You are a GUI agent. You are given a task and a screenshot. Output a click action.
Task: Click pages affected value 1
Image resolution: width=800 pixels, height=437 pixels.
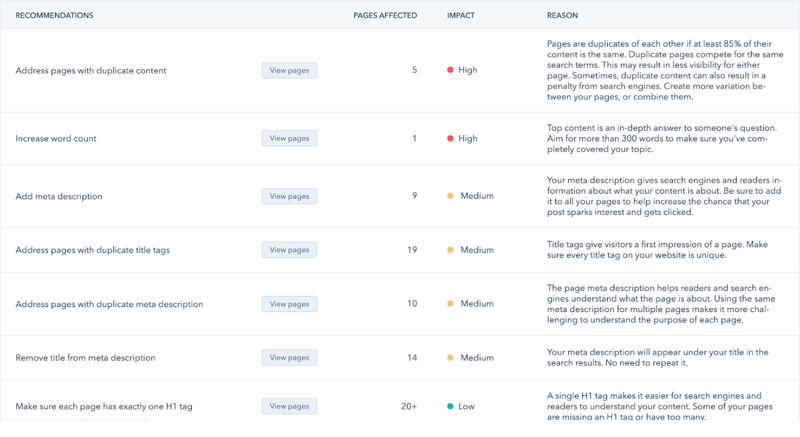click(x=414, y=138)
